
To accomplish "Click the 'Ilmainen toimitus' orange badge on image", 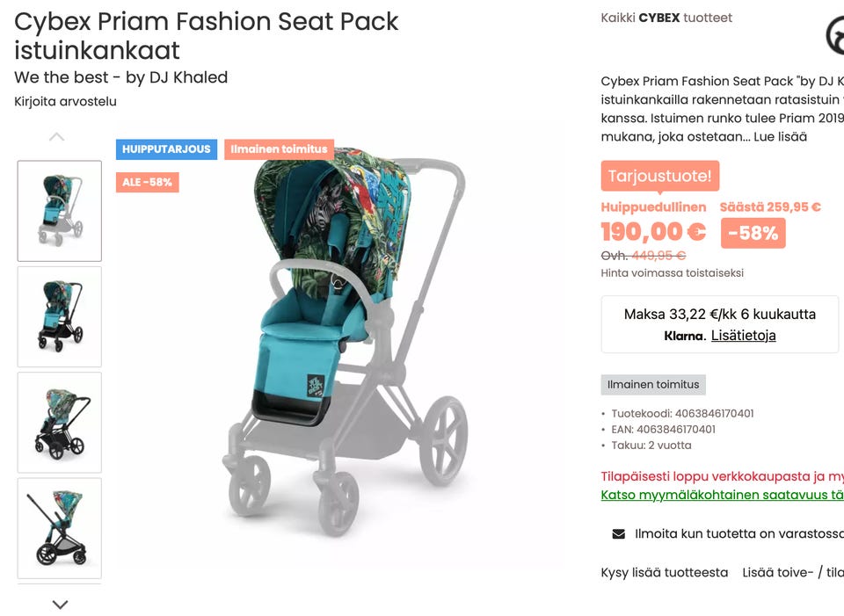I will (x=279, y=149).
